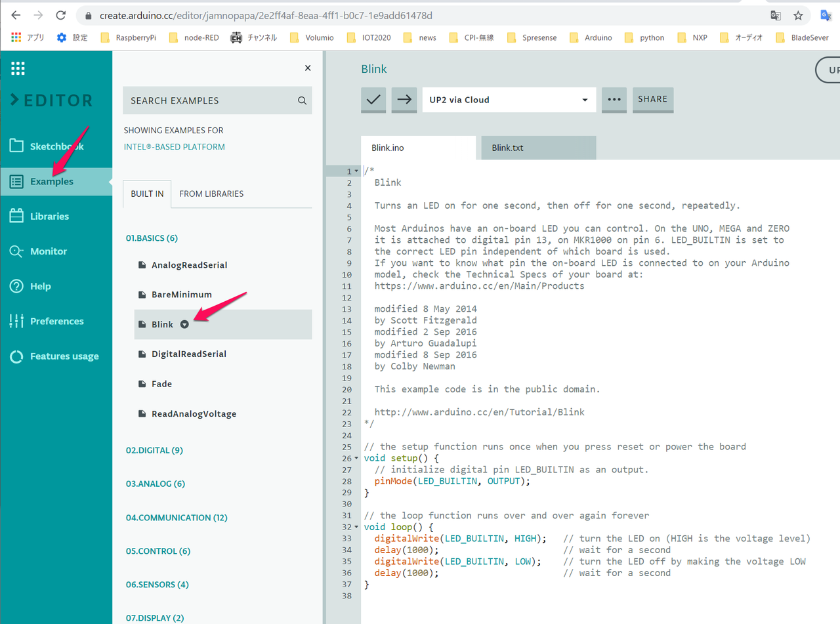Image resolution: width=840 pixels, height=624 pixels.
Task: Expand the 02.DIGITAL (9) category
Action: [x=154, y=450]
